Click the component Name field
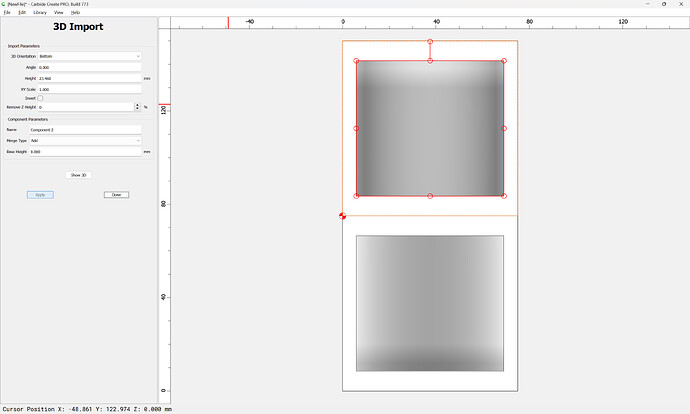This screenshot has height=414, width=690. tap(85, 130)
